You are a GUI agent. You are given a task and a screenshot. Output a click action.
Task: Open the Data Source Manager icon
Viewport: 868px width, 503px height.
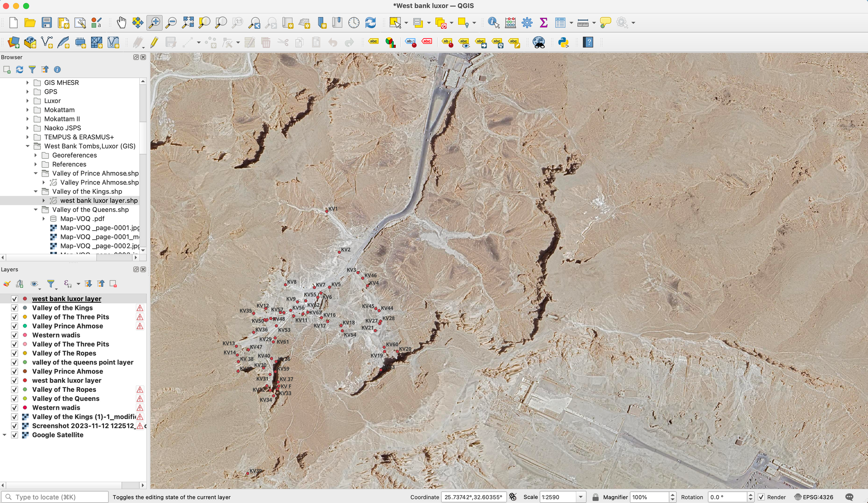click(13, 42)
